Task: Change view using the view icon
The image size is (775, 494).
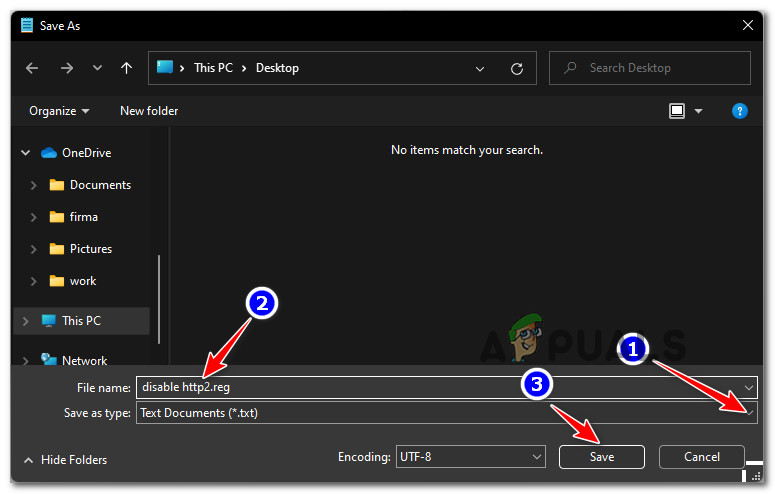Action: click(677, 111)
